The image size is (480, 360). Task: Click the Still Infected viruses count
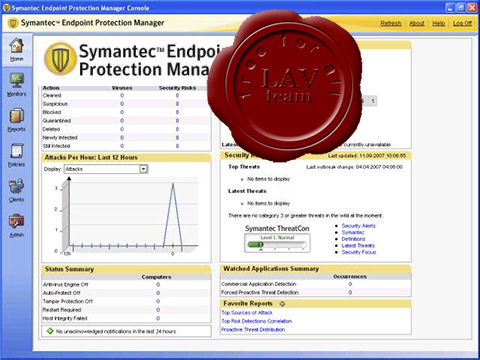[x=122, y=146]
